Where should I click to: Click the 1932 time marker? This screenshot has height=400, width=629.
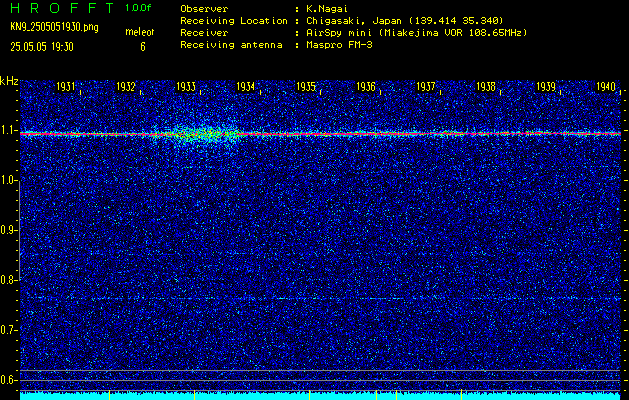(x=126, y=87)
